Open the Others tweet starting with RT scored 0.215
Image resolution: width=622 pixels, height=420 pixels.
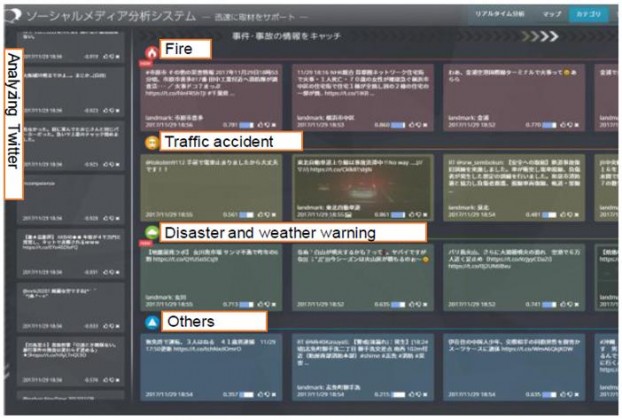click(363, 368)
